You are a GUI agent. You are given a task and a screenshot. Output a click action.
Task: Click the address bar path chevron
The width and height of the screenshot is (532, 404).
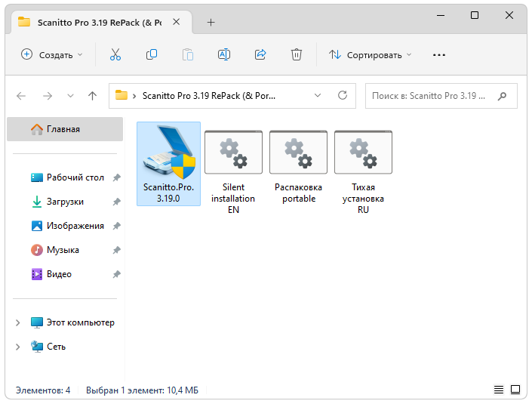(134, 96)
